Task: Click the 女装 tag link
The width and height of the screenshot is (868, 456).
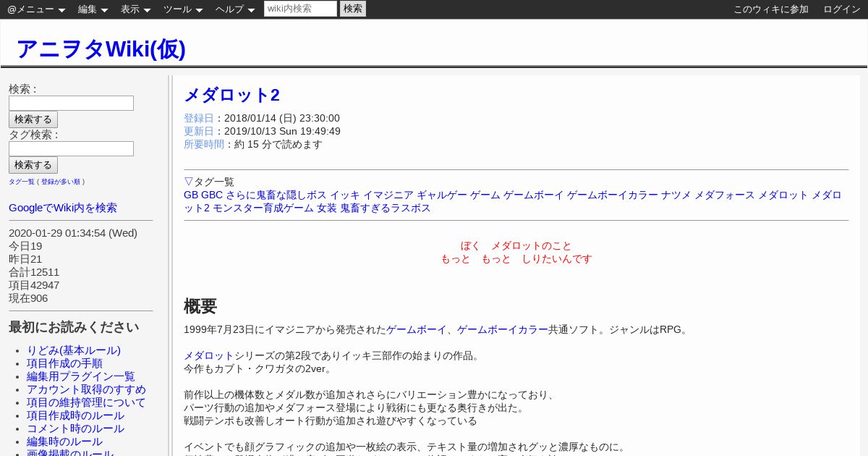Action: [327, 208]
